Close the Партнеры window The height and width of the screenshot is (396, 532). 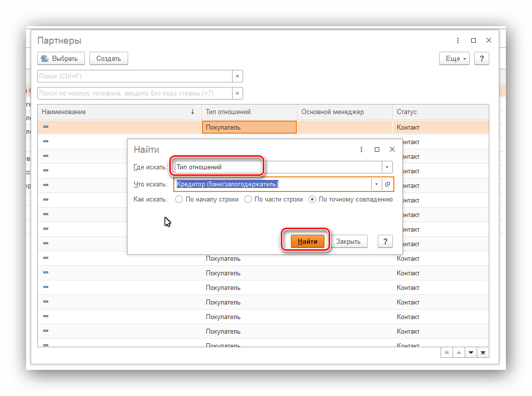[489, 40]
